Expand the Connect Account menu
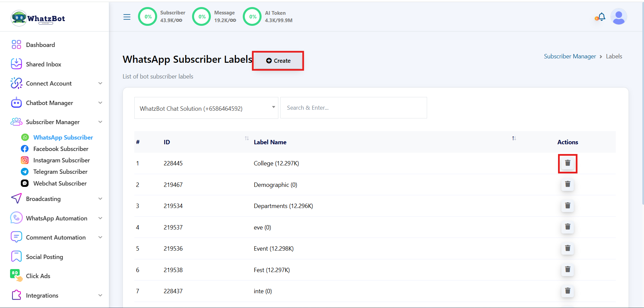This screenshot has height=308, width=644. [56, 84]
